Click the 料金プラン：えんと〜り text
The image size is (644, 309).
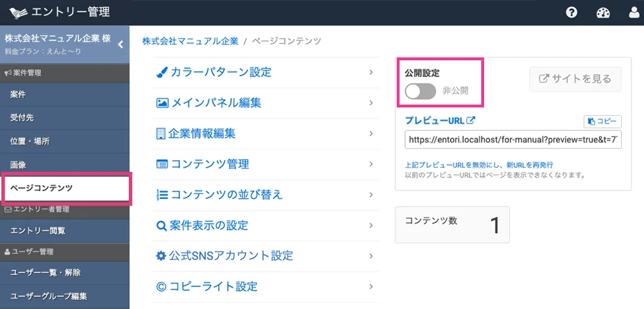point(43,52)
